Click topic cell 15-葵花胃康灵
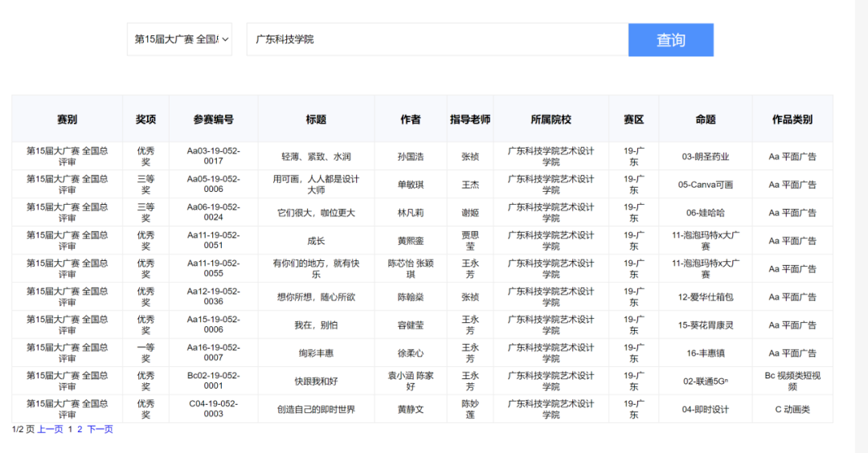The height and width of the screenshot is (453, 868). (x=706, y=325)
